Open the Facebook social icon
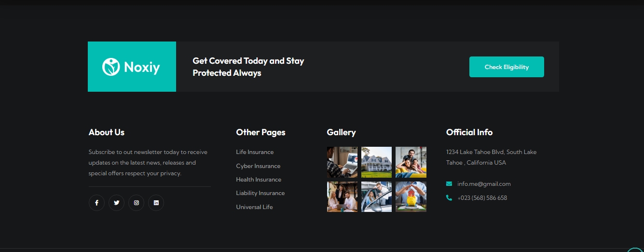The width and height of the screenshot is (644, 252). pos(96,203)
